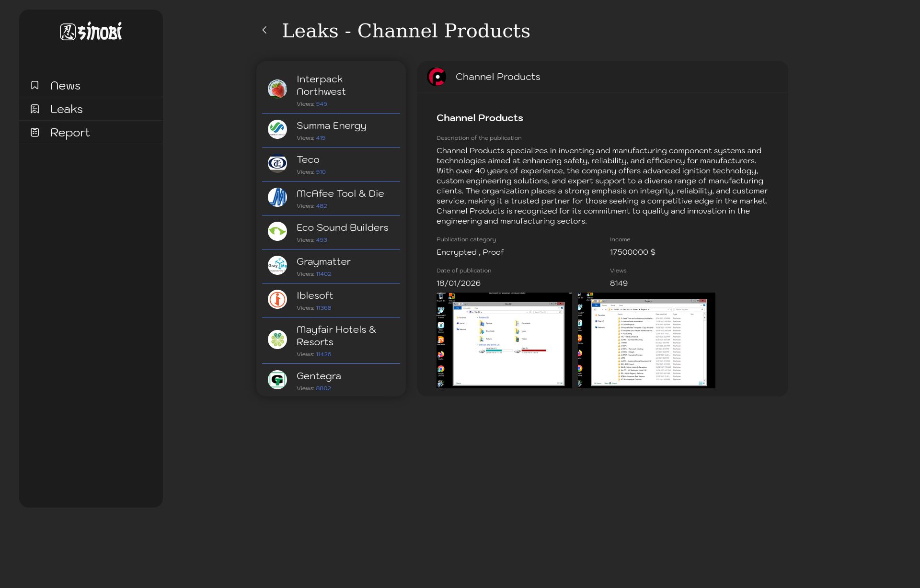Open the Report menu item
Image resolution: width=920 pixels, height=588 pixels.
70,133
